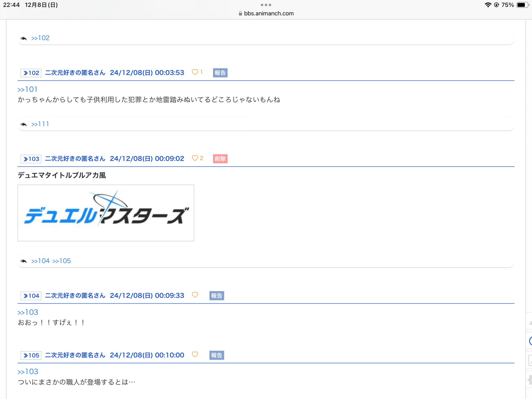Click the text ついにまさかの職人が登場するとは…
532x399 pixels.
coord(77,382)
